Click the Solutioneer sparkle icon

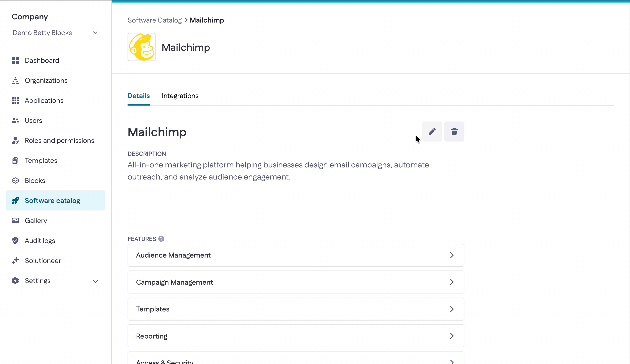[x=15, y=260]
